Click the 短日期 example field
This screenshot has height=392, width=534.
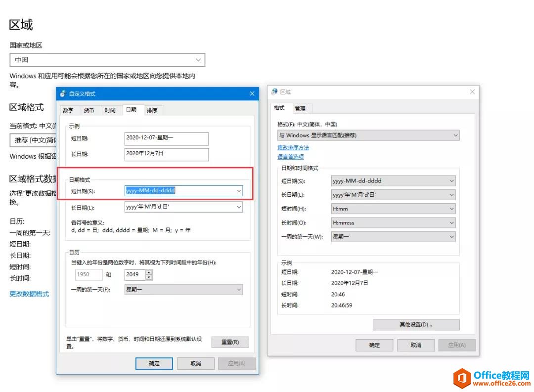(167, 138)
